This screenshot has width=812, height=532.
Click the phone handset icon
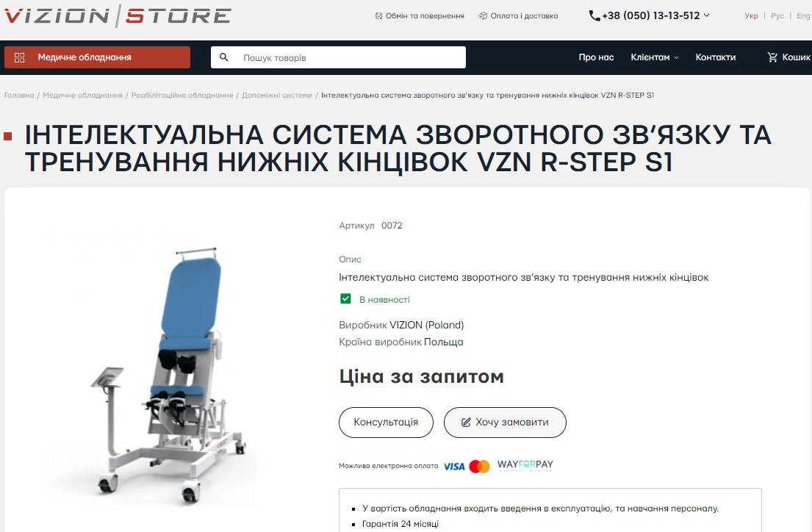tap(594, 16)
